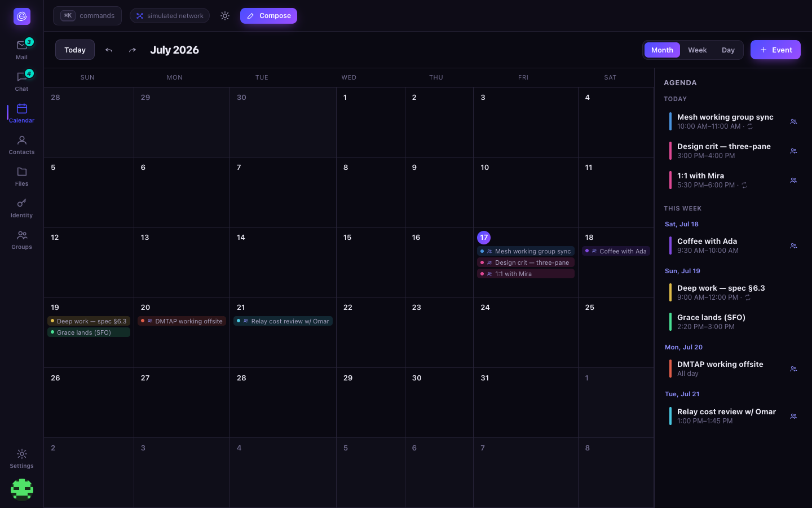Screen dimensions: 812x508
Task: Open Contacts from the sidebar
Action: [21, 144]
